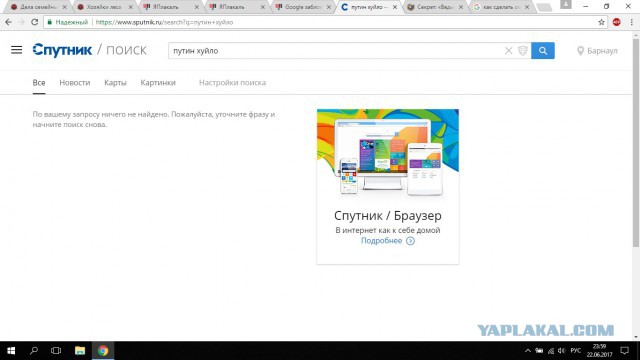The width and height of the screenshot is (640, 360).
Task: Click the green padlock Надежный indicator
Action: click(68, 22)
